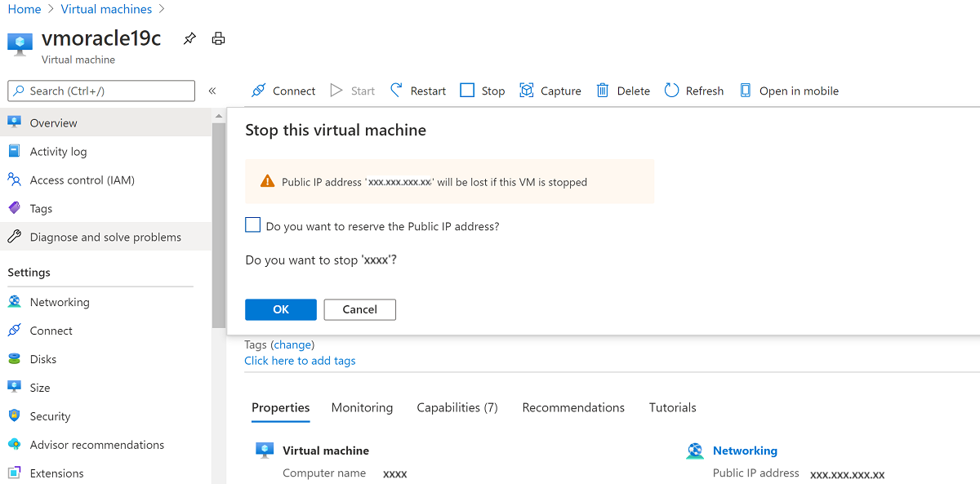Confirm stopping the VM with OK
The width and height of the screenshot is (980, 484).
pos(280,309)
